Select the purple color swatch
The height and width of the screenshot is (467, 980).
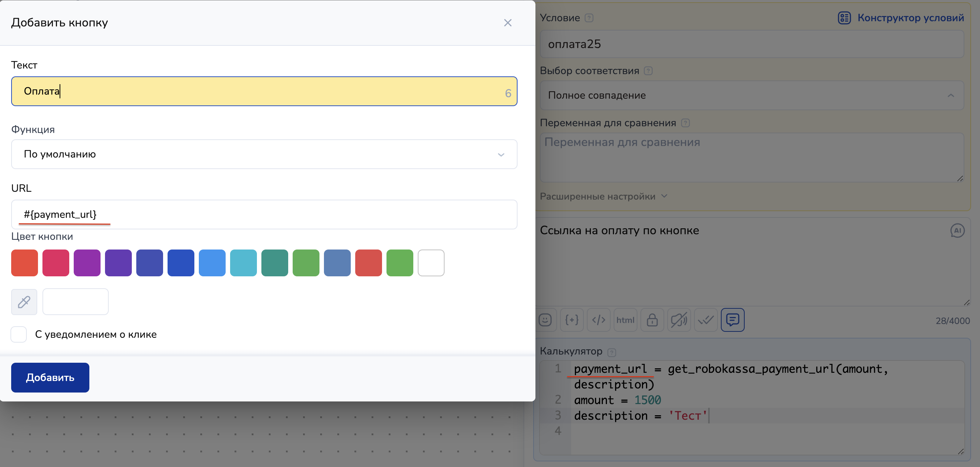click(x=87, y=263)
